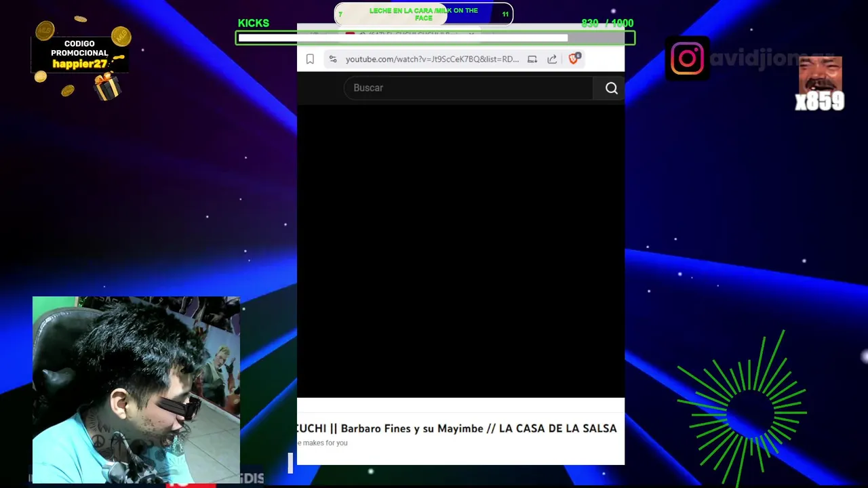The image size is (868, 488).
Task: Click the 830 / 1000 counter text
Action: 608,23
